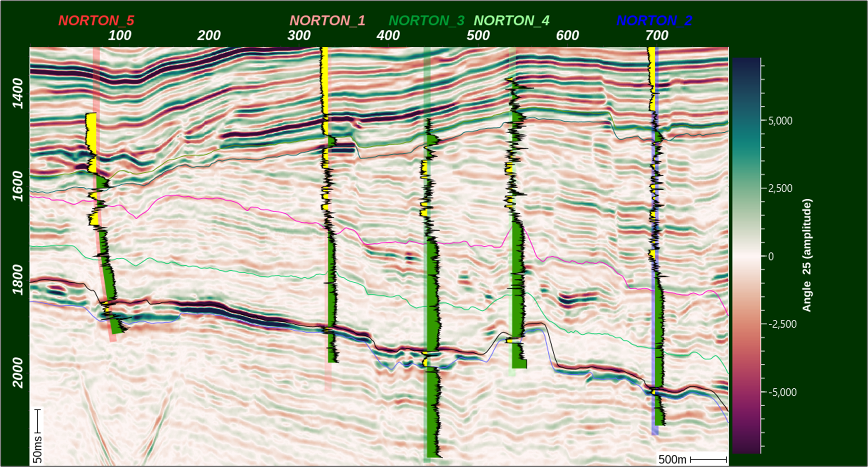Screen dimensions: 868x467
Task: Select the NORTON_5 well label
Action: pos(96,20)
